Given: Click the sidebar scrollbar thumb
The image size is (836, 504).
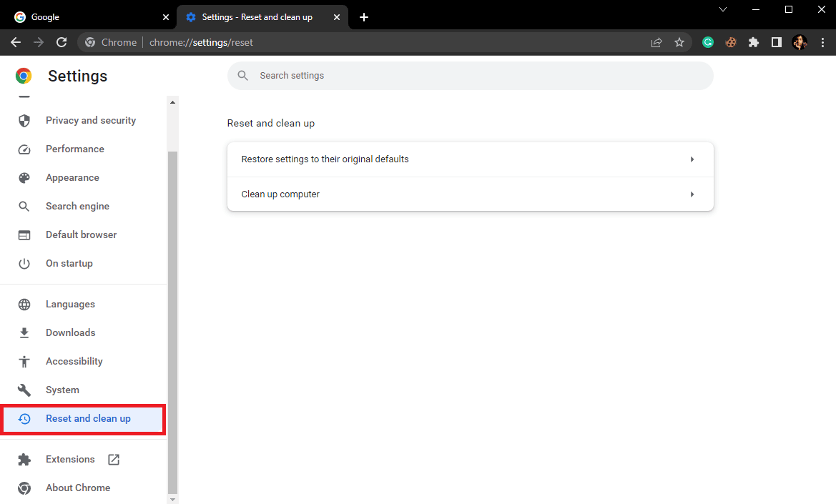Looking at the screenshot, I should click(172, 323).
